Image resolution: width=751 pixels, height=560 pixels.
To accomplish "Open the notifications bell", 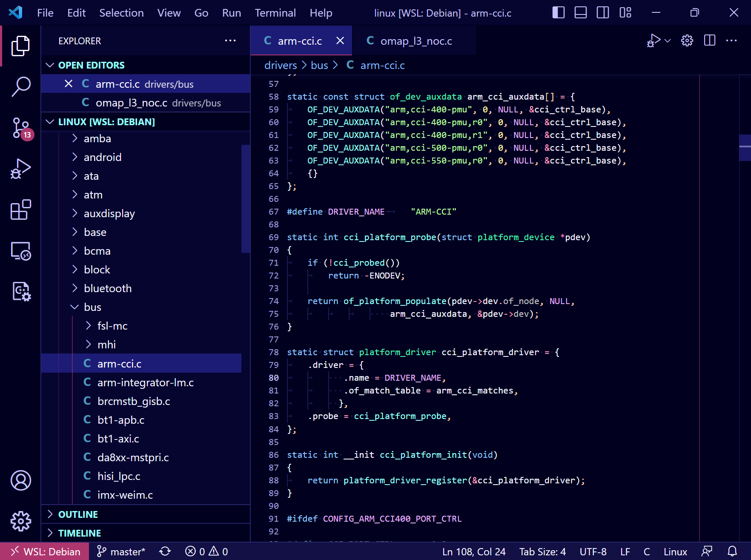I will 732,551.
